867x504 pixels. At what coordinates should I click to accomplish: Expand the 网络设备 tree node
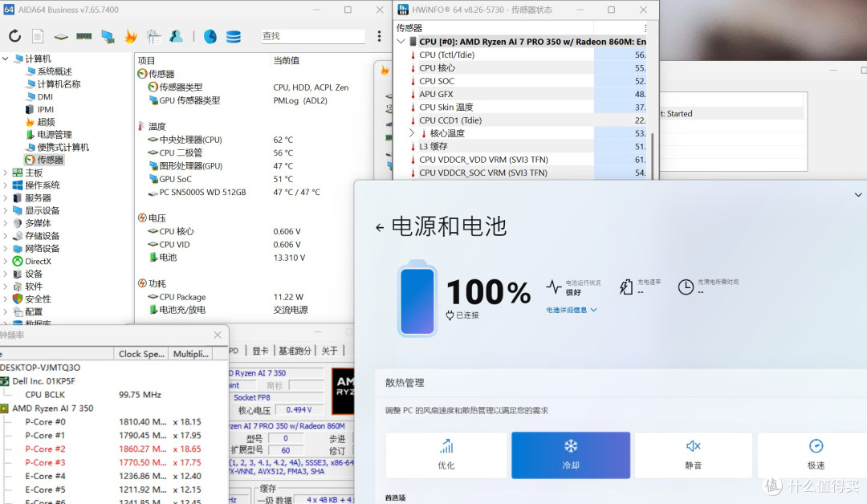6,249
